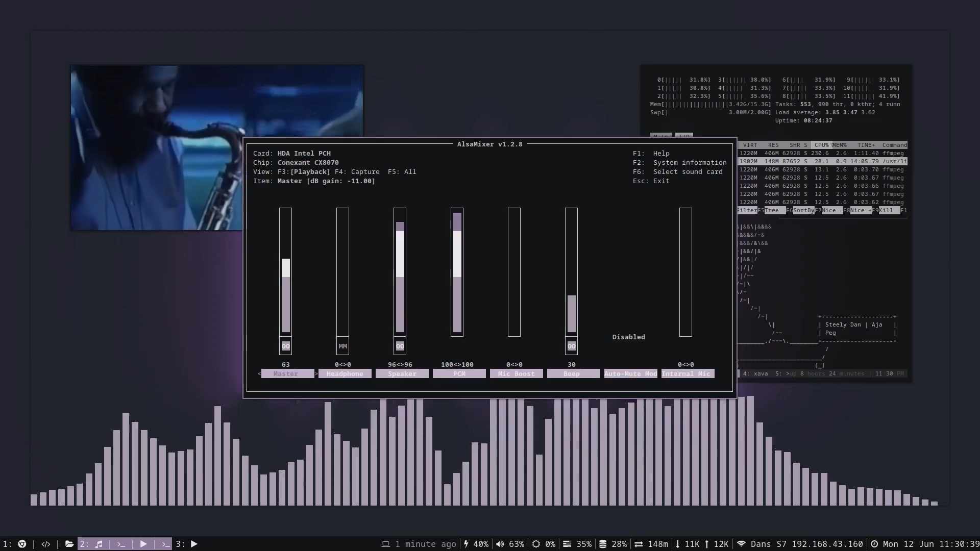Click the Chrome icon in workspace 1
Viewport: 980px width, 551px height.
22,544
